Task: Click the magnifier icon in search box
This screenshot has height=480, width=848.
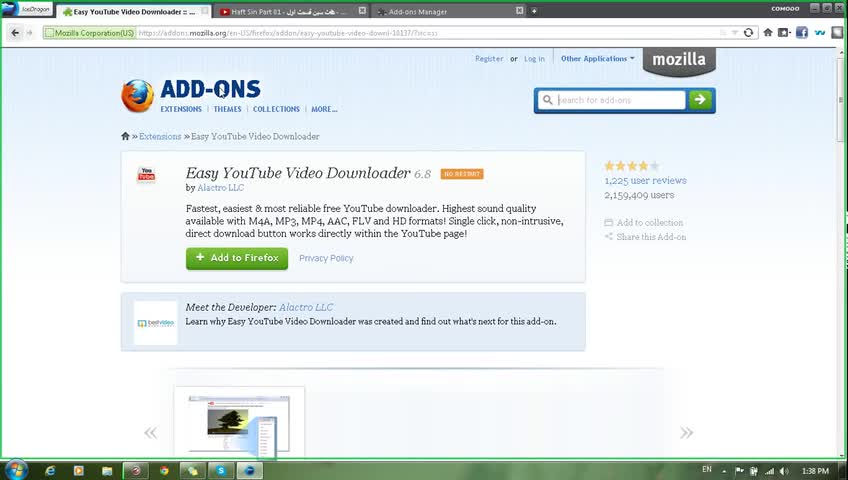Action: point(547,100)
